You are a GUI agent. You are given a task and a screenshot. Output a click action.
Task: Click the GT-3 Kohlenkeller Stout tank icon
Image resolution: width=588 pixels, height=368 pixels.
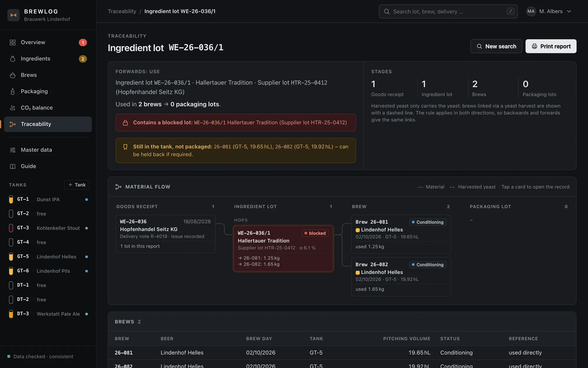click(11, 228)
